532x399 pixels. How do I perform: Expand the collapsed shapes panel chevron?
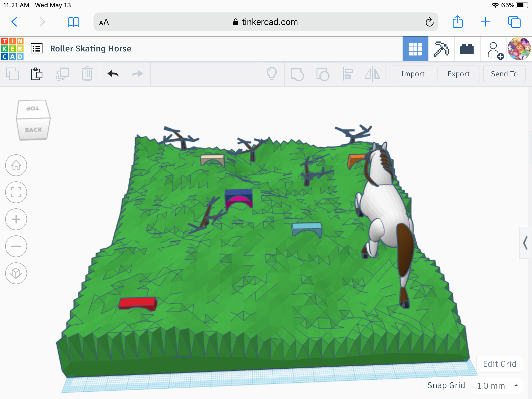tap(525, 243)
